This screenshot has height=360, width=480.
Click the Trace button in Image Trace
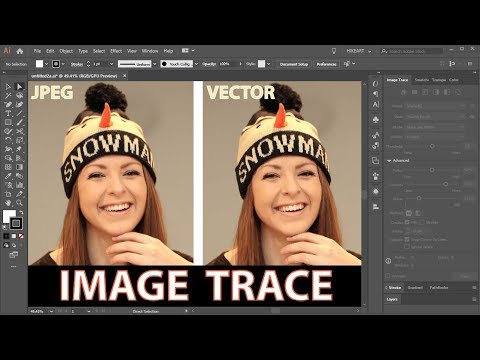coord(464,276)
